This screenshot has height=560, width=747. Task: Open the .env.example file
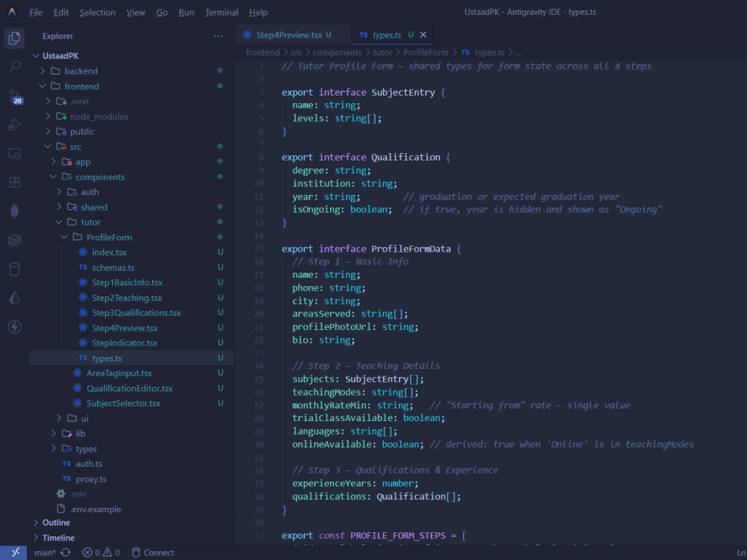(131, 509)
